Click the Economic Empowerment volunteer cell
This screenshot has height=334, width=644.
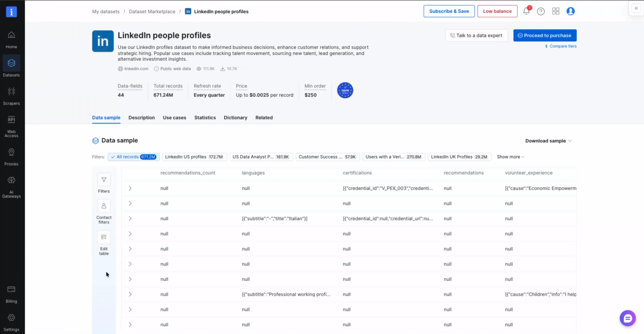click(x=540, y=188)
